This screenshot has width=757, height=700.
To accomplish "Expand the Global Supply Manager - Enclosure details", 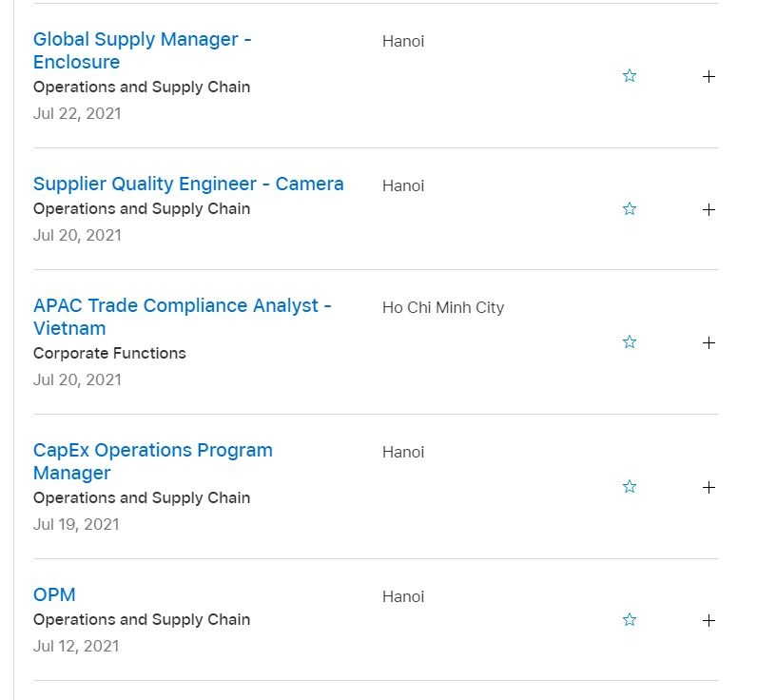I will [x=708, y=76].
